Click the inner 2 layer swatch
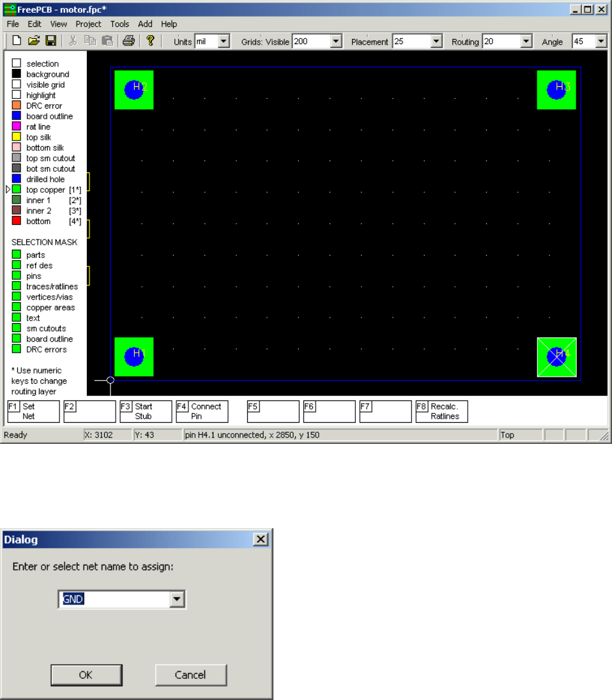This screenshot has height=700, width=612. [17, 210]
